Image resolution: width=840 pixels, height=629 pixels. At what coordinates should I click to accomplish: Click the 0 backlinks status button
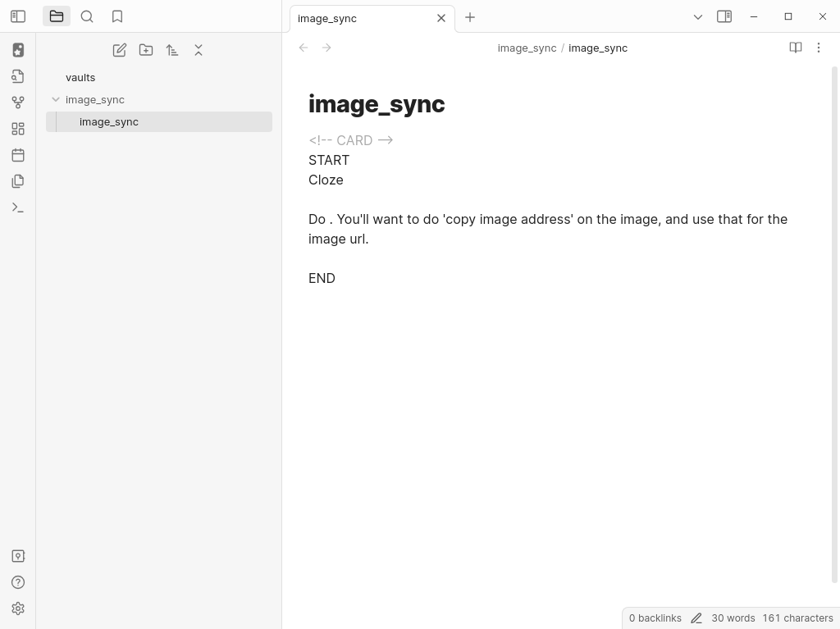pos(655,618)
